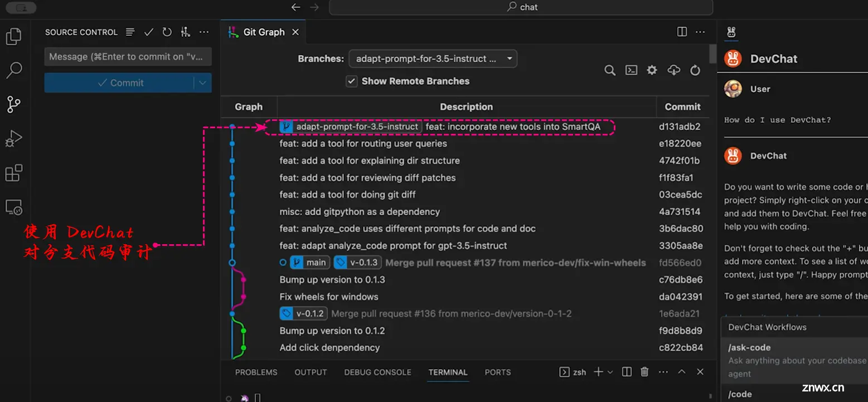
Task: Open new terminal profile dropdown chevron
Action: pos(610,372)
